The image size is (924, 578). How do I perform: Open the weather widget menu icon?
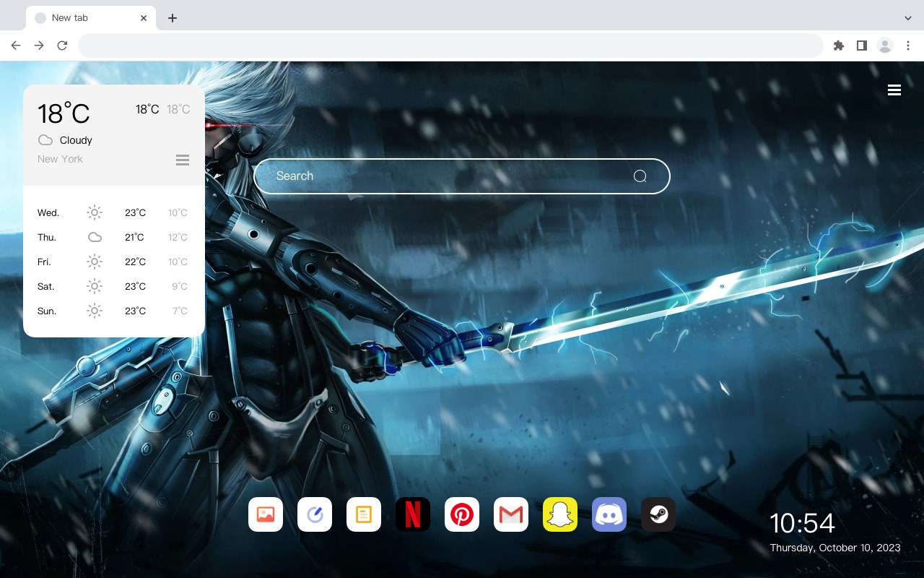click(x=183, y=160)
